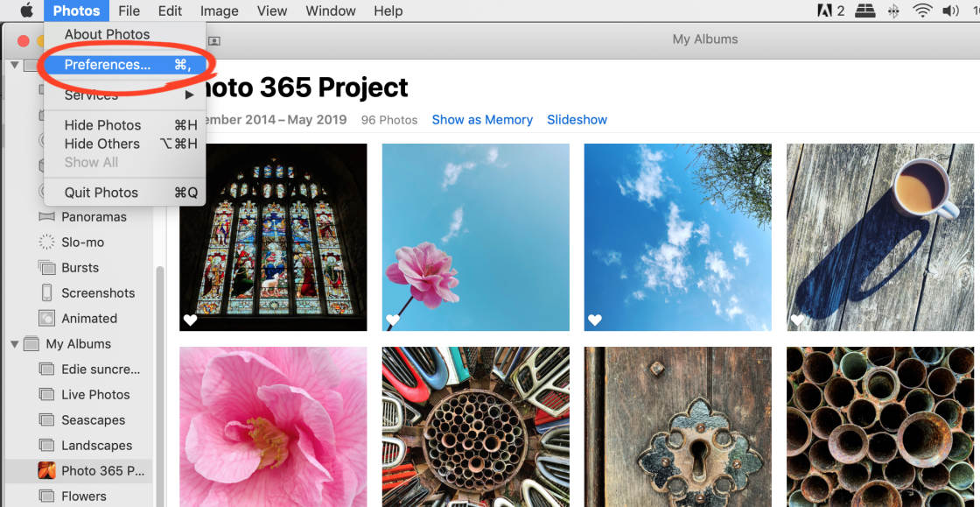Unfavorite the pink flower against sky photo

tap(393, 320)
